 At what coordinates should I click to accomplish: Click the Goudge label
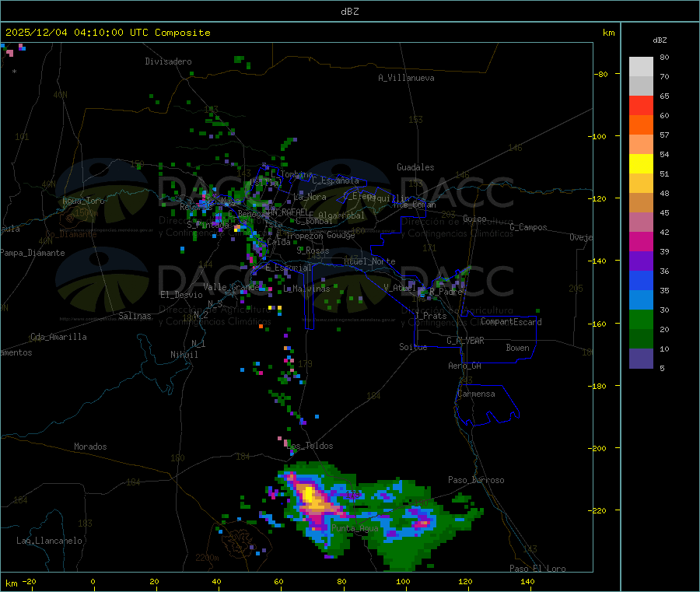pyautogui.click(x=341, y=235)
